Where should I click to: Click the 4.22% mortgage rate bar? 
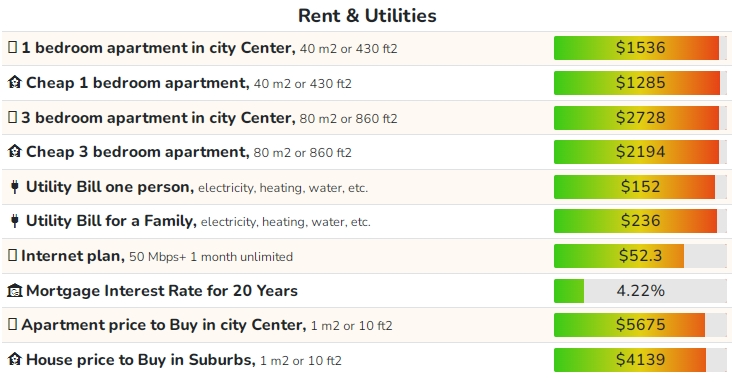[x=640, y=291]
